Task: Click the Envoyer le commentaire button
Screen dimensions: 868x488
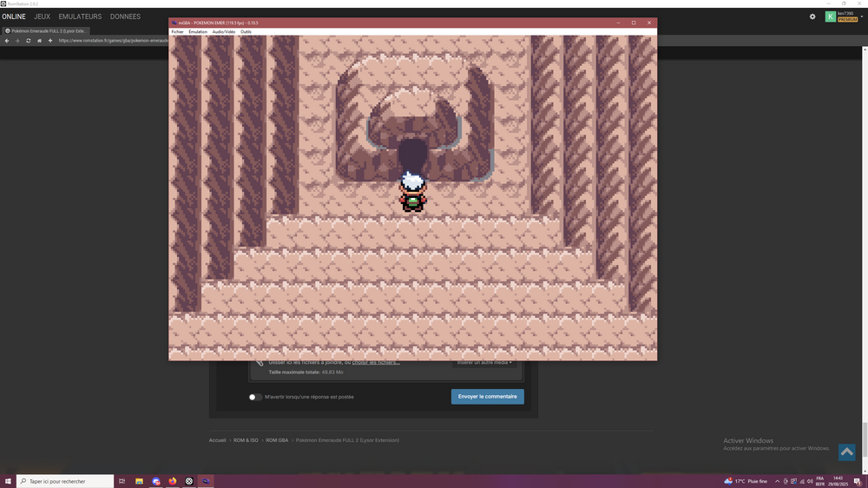Action: (x=487, y=397)
